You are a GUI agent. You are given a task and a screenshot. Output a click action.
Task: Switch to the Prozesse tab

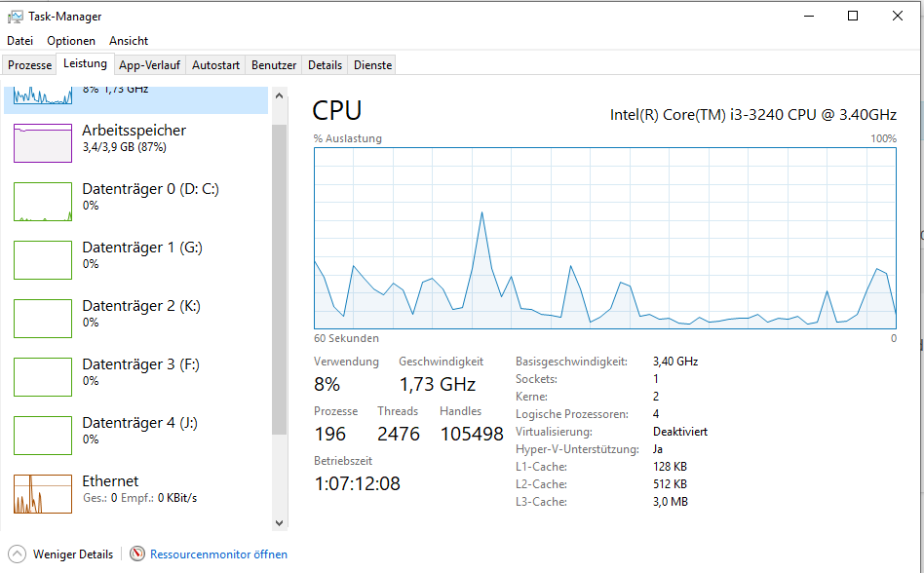point(29,64)
